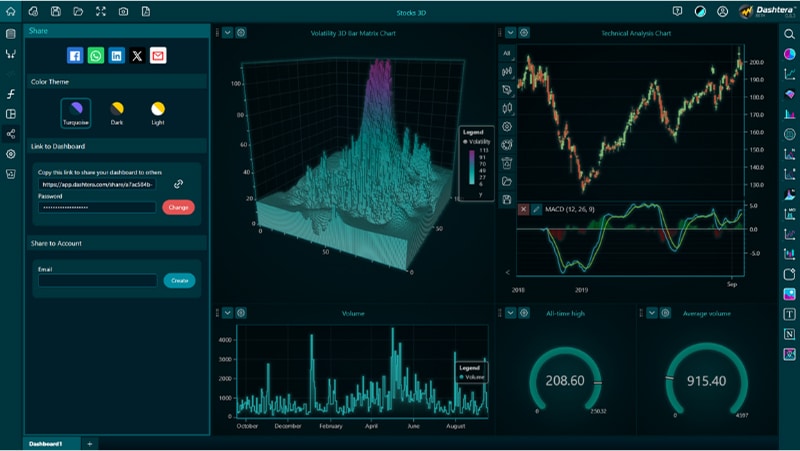Click the fullscreen icon in top toolbar

tap(100, 11)
